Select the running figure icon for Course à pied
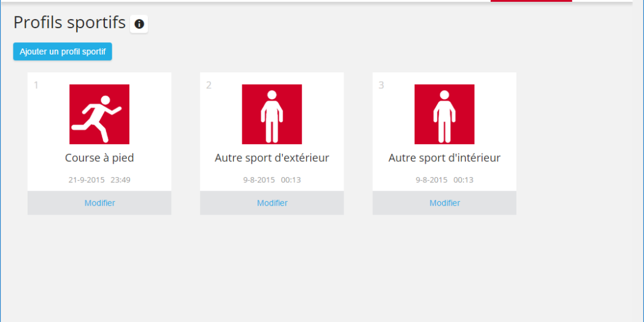 (99, 114)
